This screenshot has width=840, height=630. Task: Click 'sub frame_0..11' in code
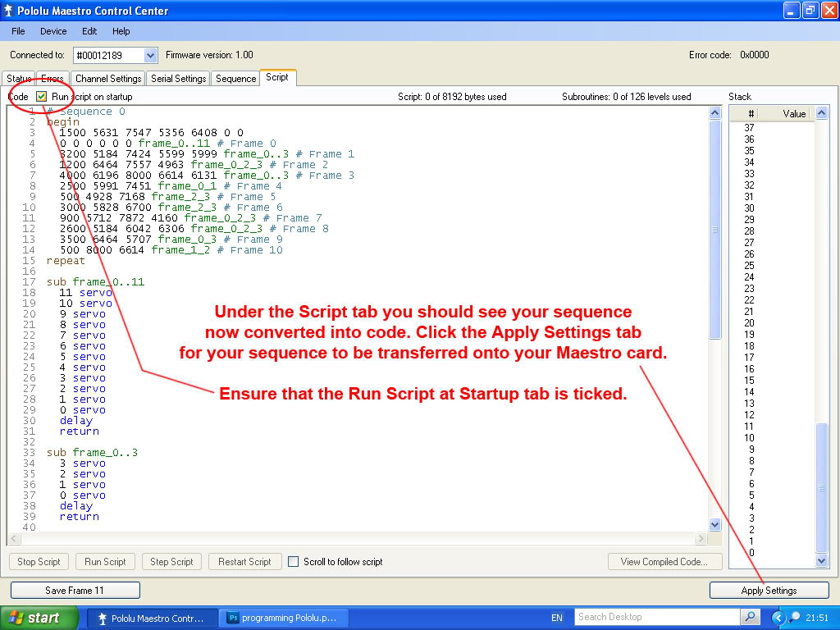pyautogui.click(x=95, y=282)
